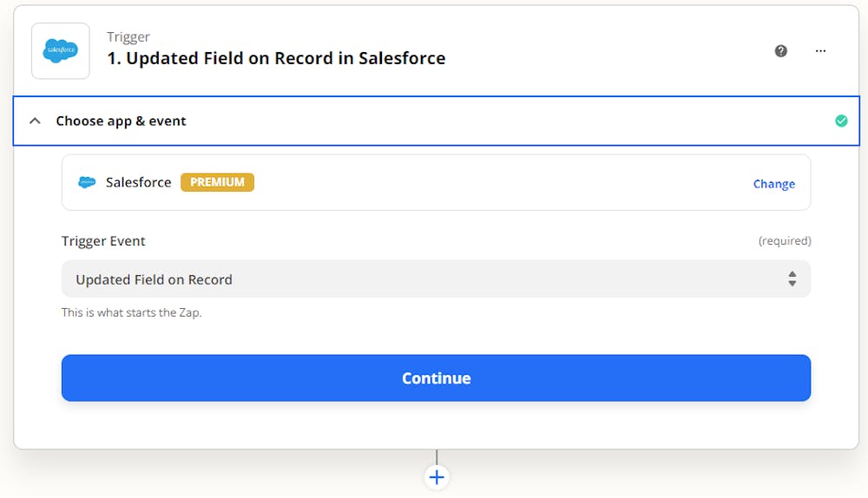The image size is (868, 498).
Task: Click the green completed checkmark icon
Action: (x=840, y=121)
